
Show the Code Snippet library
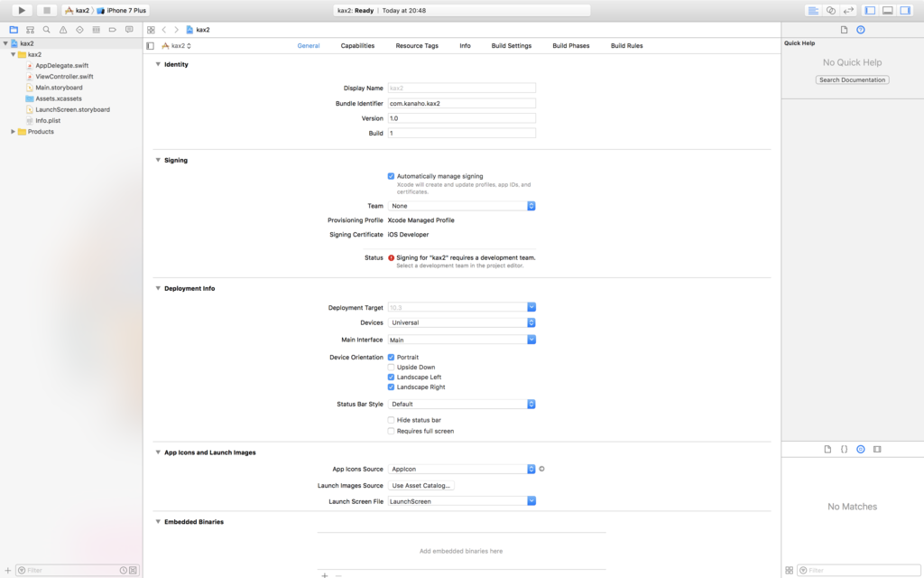pyautogui.click(x=844, y=449)
